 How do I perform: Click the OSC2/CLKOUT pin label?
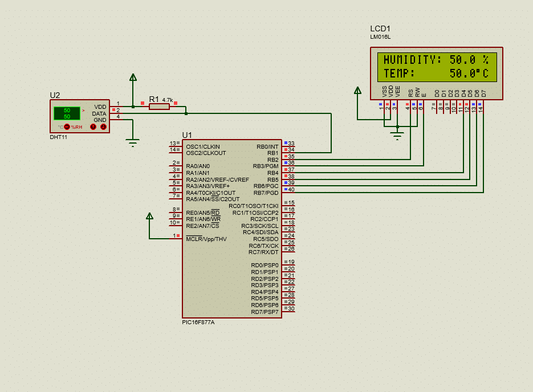(206, 153)
